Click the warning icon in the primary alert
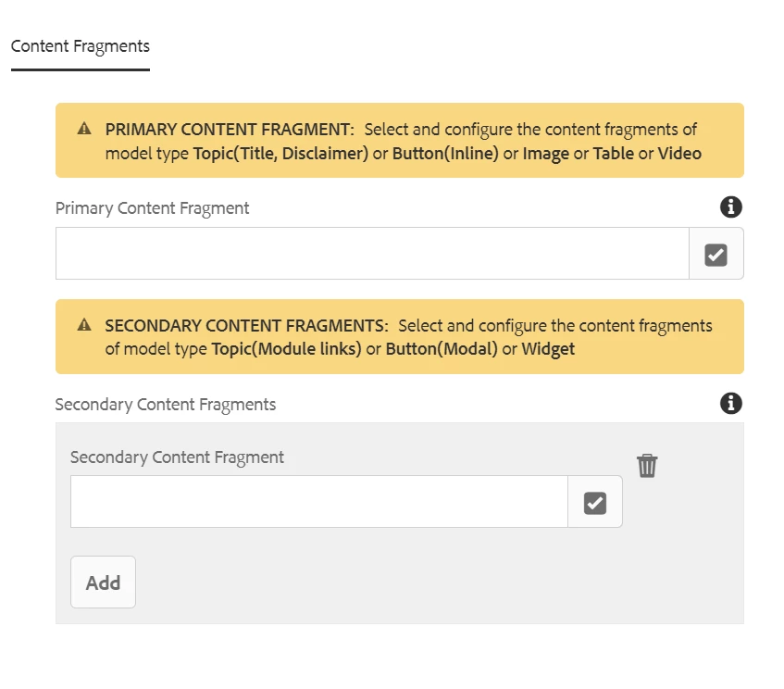 (x=84, y=129)
